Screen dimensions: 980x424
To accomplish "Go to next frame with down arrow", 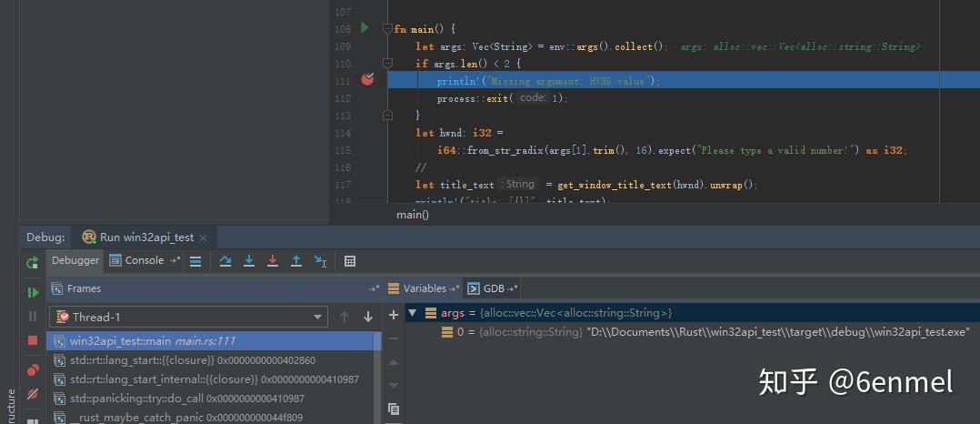I will click(x=368, y=317).
